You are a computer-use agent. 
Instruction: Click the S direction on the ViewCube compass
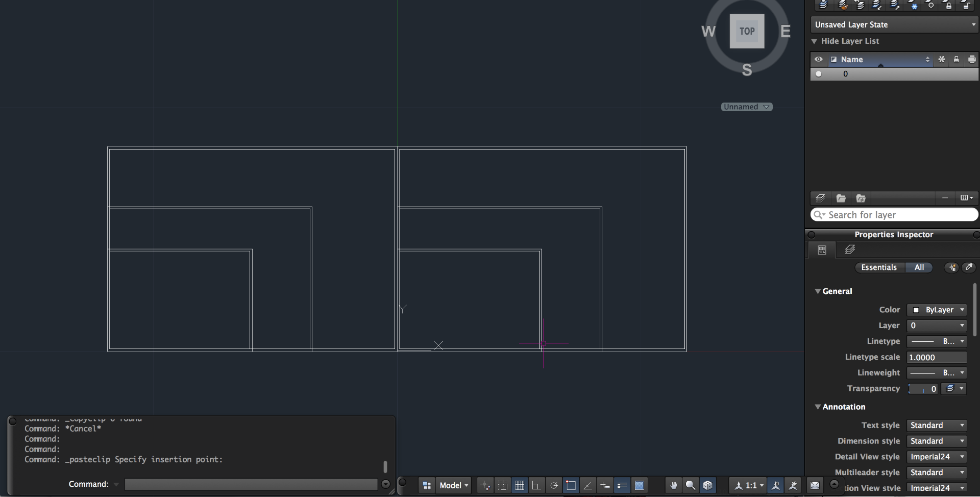[x=747, y=70]
